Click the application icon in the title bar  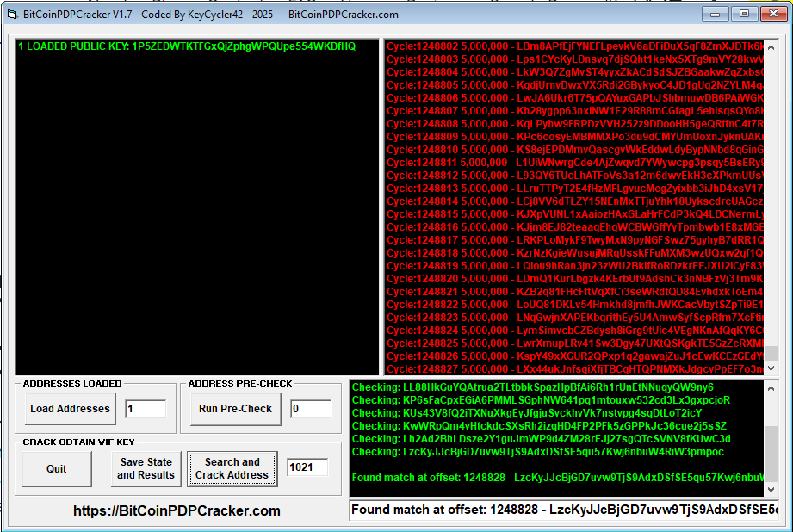[12, 14]
